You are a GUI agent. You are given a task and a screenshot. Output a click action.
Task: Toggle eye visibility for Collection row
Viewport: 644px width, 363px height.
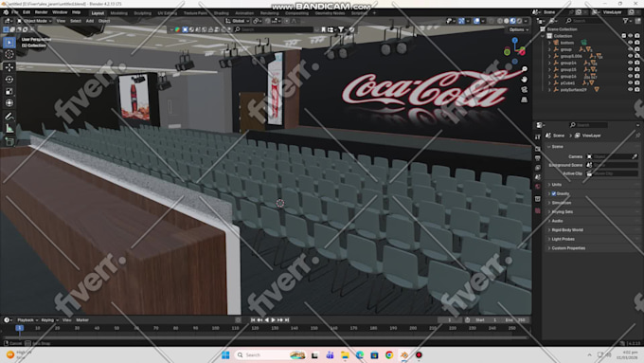[631, 36]
